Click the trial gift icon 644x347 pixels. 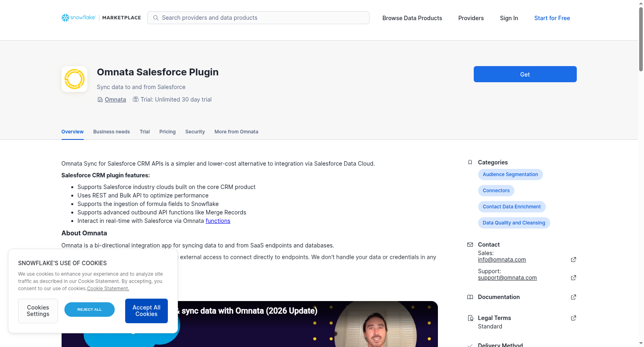tap(136, 99)
